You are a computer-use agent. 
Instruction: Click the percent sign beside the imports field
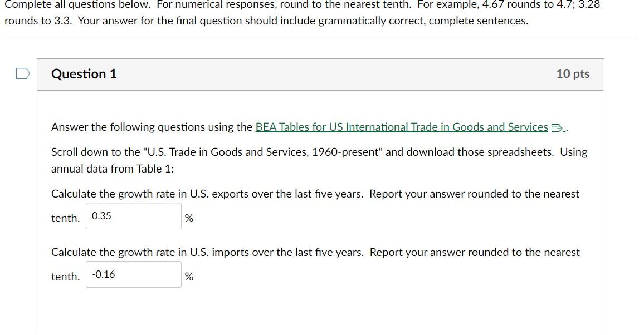(x=189, y=277)
